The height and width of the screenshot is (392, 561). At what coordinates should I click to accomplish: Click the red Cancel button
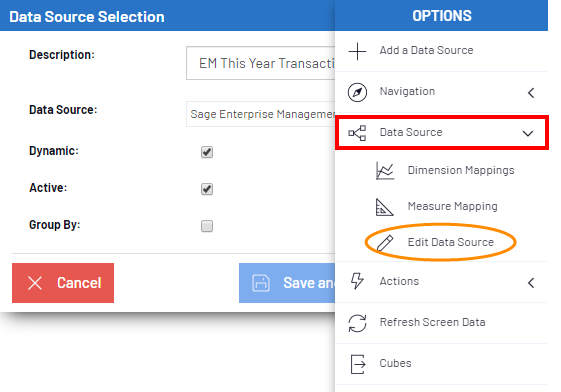[63, 283]
